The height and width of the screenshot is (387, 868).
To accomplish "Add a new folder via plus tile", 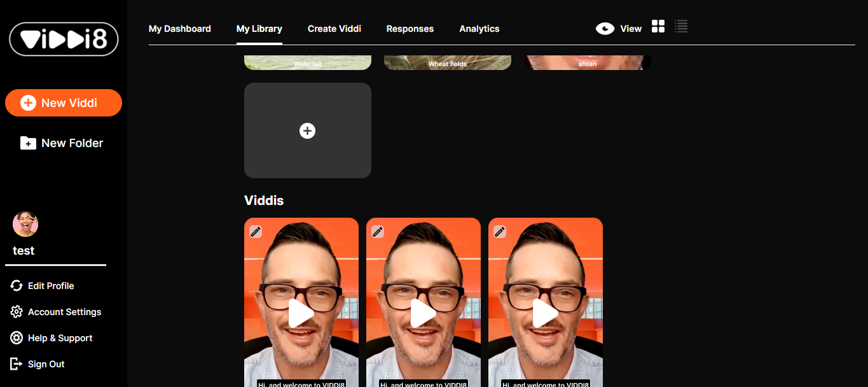I will [x=307, y=130].
